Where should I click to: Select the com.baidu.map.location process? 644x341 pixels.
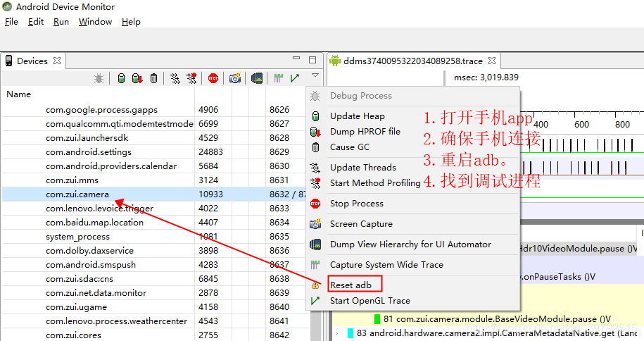(x=94, y=223)
